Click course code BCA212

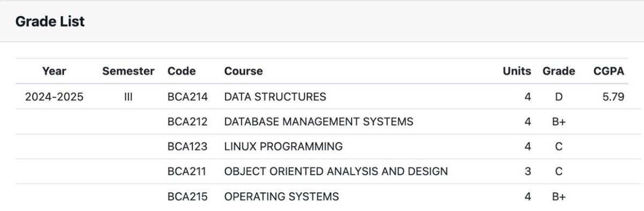188,122
